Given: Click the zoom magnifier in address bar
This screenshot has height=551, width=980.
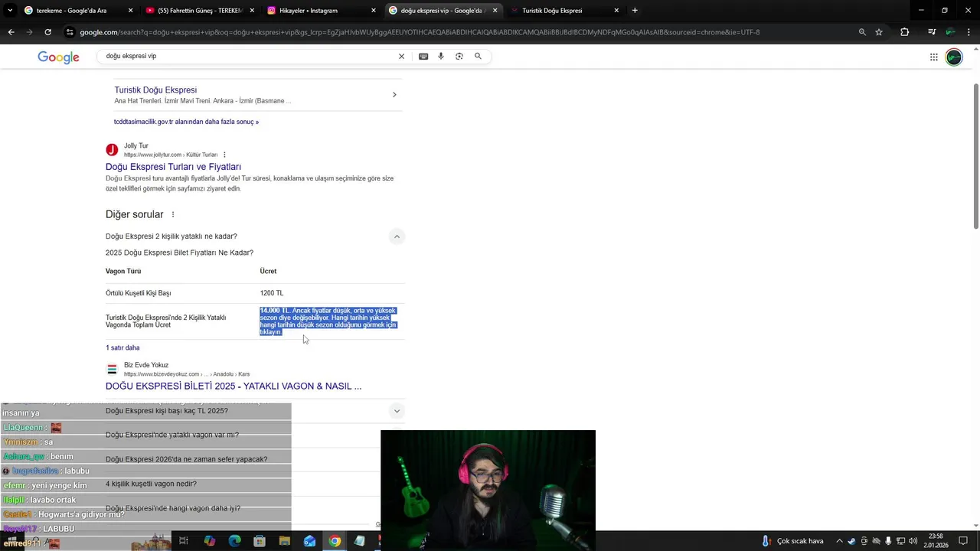Looking at the screenshot, I should pos(862,32).
